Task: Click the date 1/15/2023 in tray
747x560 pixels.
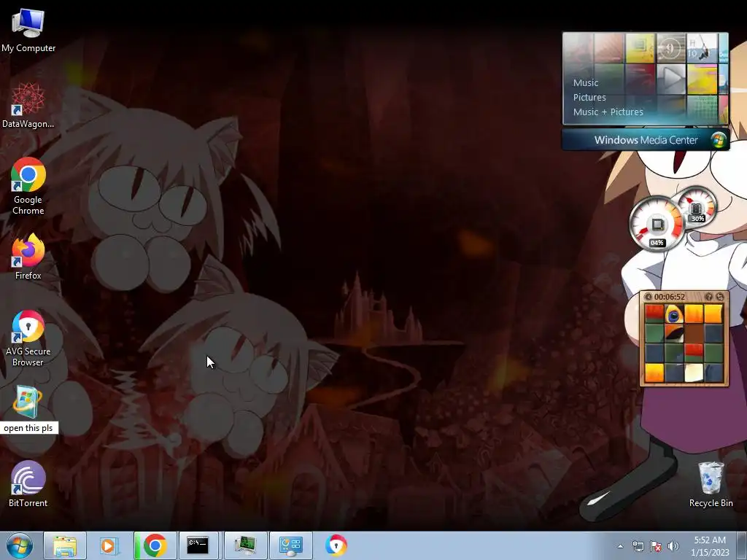Action: (710, 553)
